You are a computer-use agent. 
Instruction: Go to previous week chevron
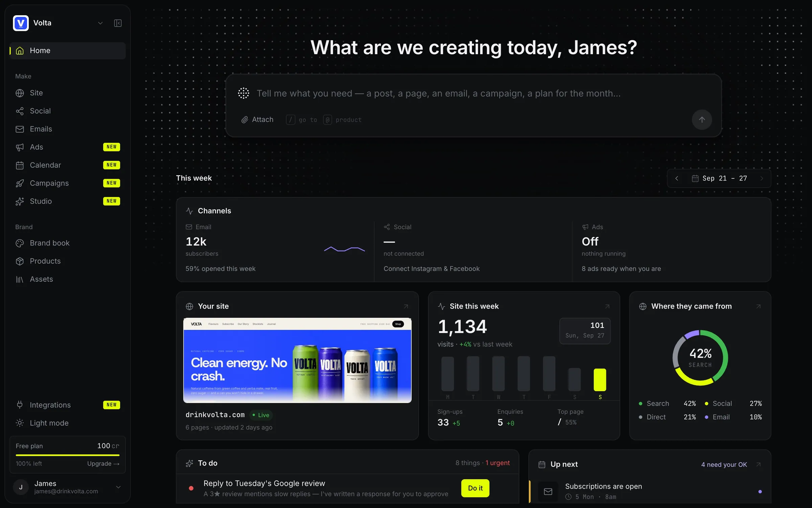677,178
